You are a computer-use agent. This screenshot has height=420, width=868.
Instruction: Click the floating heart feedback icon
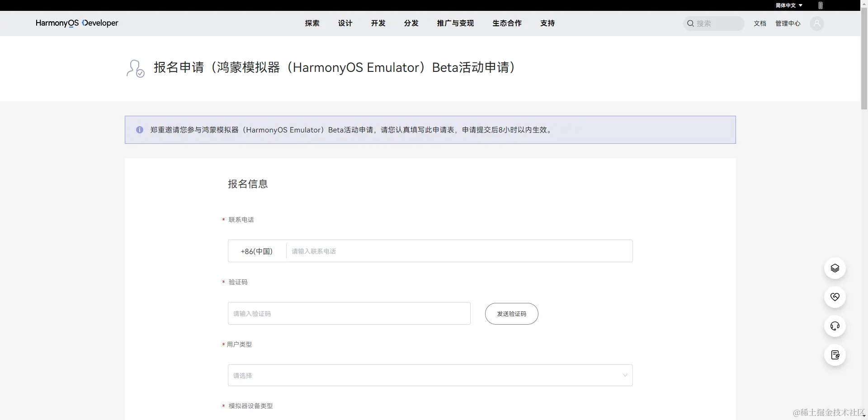tap(835, 297)
